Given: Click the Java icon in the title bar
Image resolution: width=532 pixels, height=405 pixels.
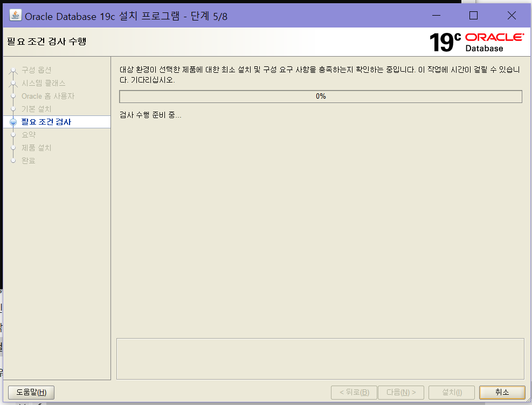Looking at the screenshot, I should point(15,15).
